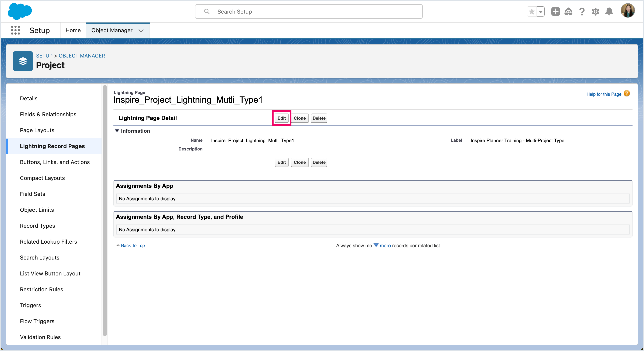Click the lower Clone button
Screen dimensions: 644x351
pyautogui.click(x=299, y=162)
